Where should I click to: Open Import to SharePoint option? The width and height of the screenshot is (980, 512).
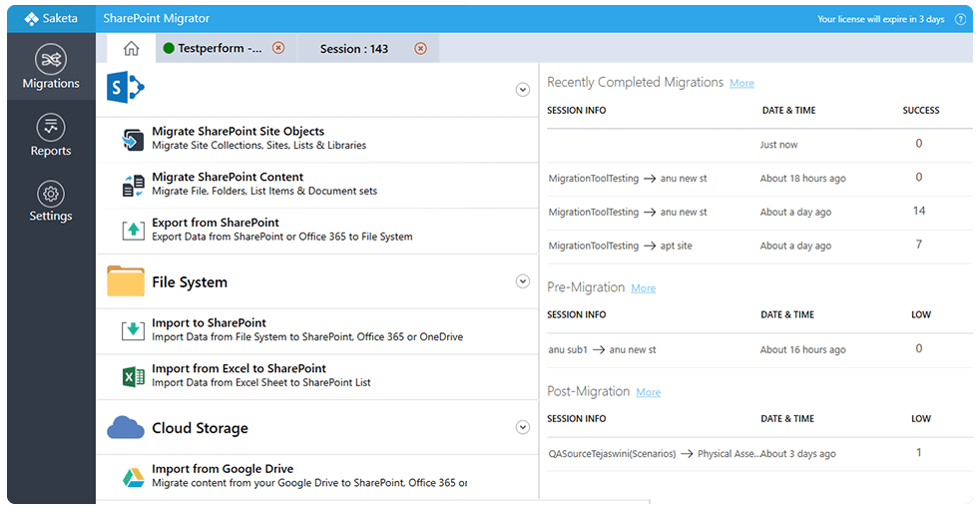pyautogui.click(x=317, y=330)
